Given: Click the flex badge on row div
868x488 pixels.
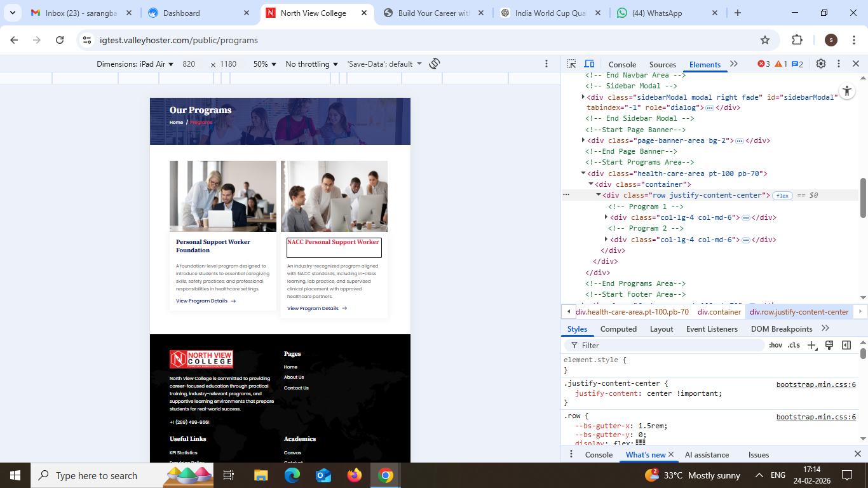Looking at the screenshot, I should tap(782, 196).
